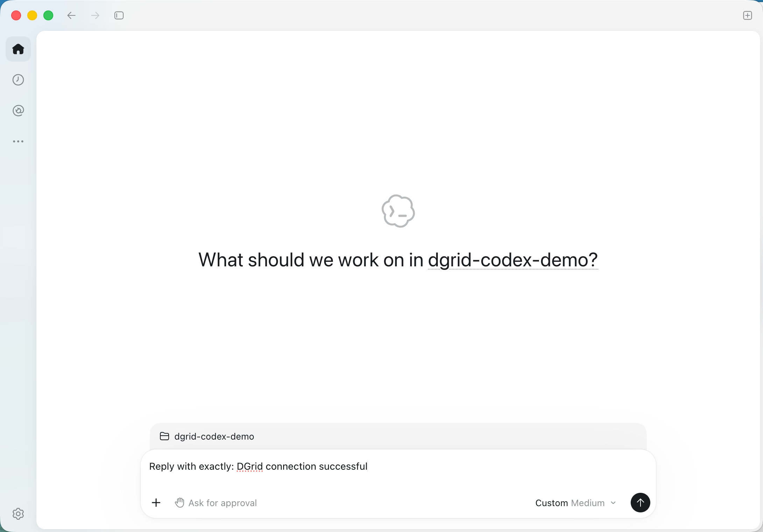The height and width of the screenshot is (532, 763).
Task: Create new thread with plus-square icon
Action: click(748, 15)
